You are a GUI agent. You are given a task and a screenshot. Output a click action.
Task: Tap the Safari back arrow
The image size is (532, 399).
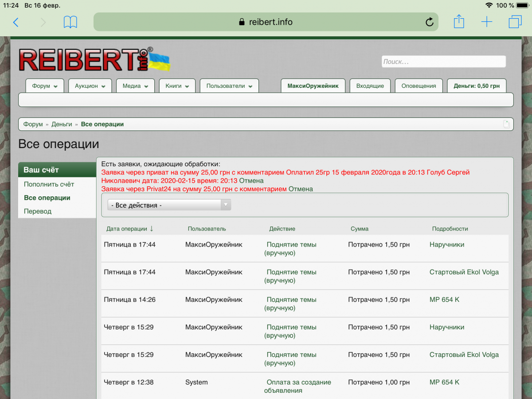tap(16, 22)
